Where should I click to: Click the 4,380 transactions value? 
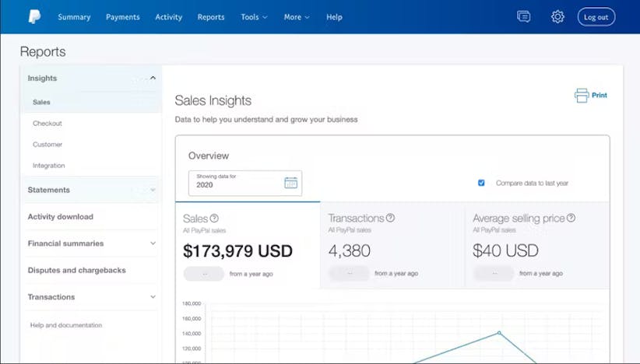click(350, 250)
